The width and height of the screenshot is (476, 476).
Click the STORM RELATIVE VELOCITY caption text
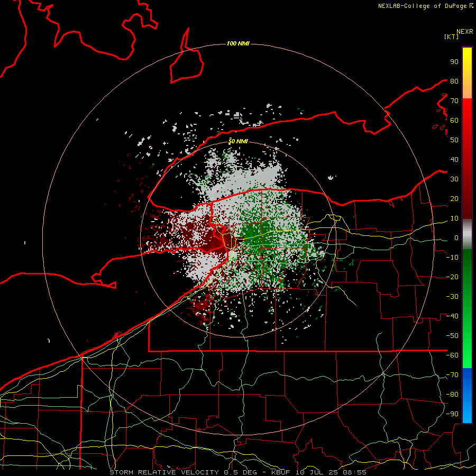(x=164, y=472)
